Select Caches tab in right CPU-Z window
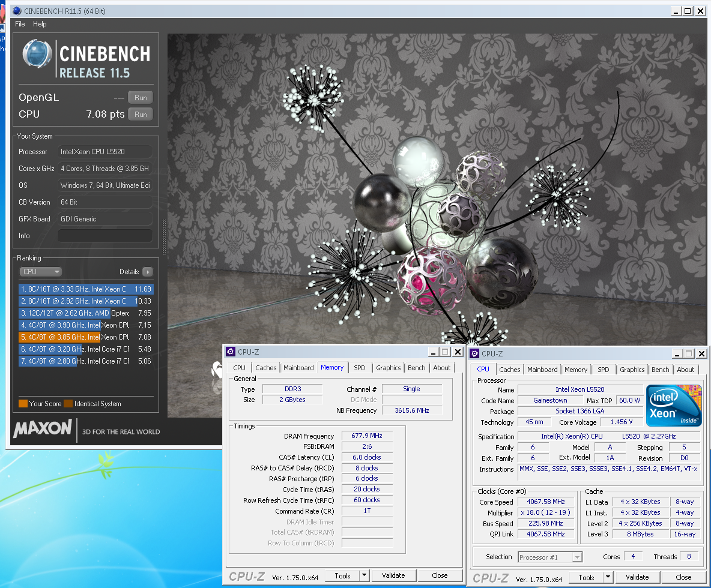Viewport: 711px width, 588px height. tap(510, 370)
